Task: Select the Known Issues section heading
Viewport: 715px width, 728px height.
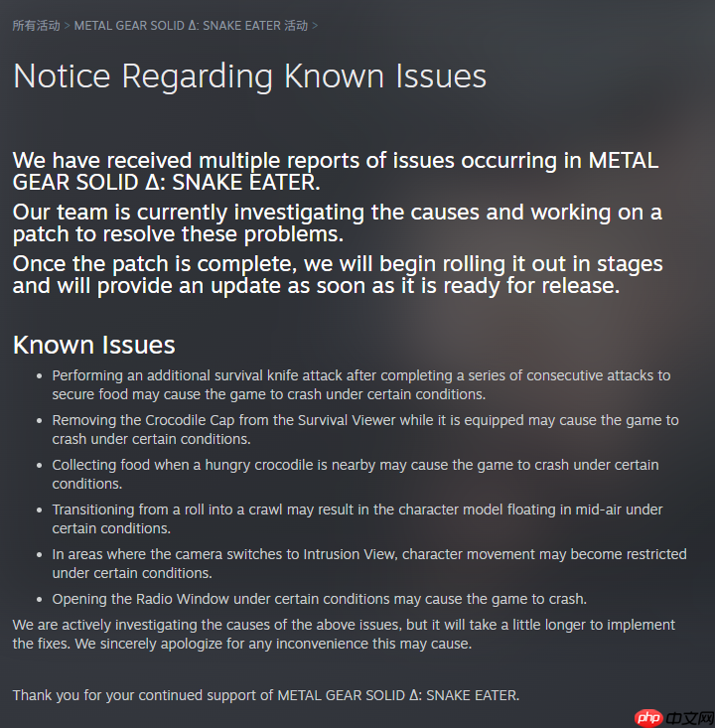Action: click(93, 345)
